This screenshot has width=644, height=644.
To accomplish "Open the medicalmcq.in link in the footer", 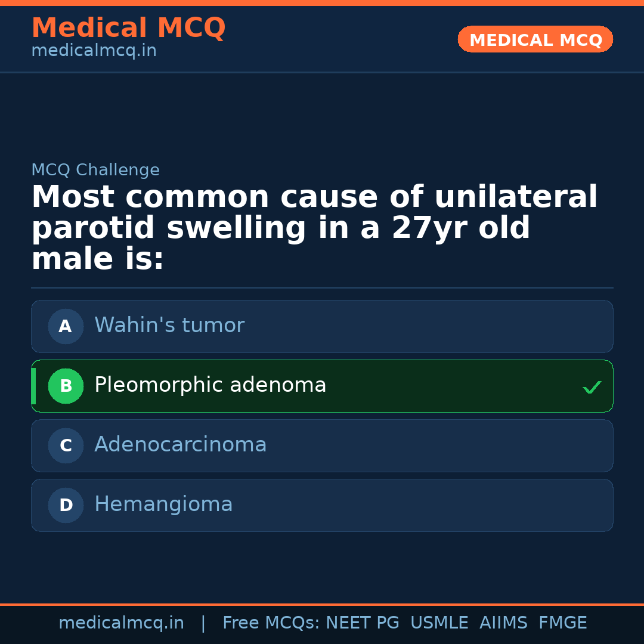I will tap(121, 623).
